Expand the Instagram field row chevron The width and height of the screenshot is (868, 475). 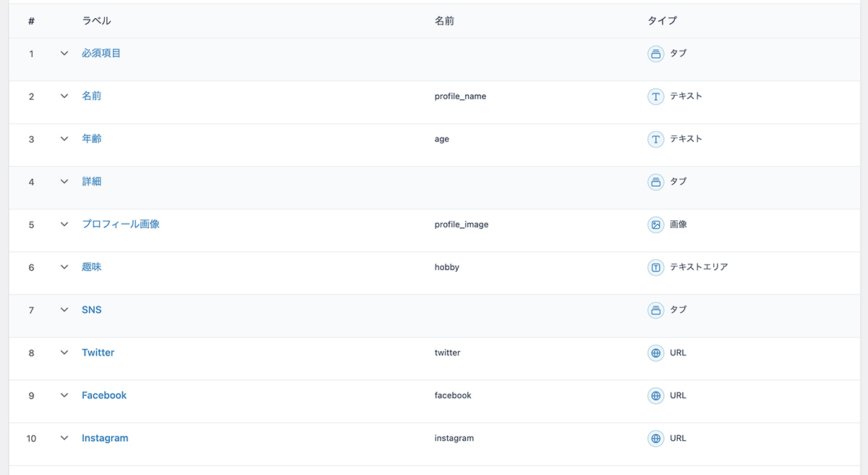pyautogui.click(x=64, y=438)
